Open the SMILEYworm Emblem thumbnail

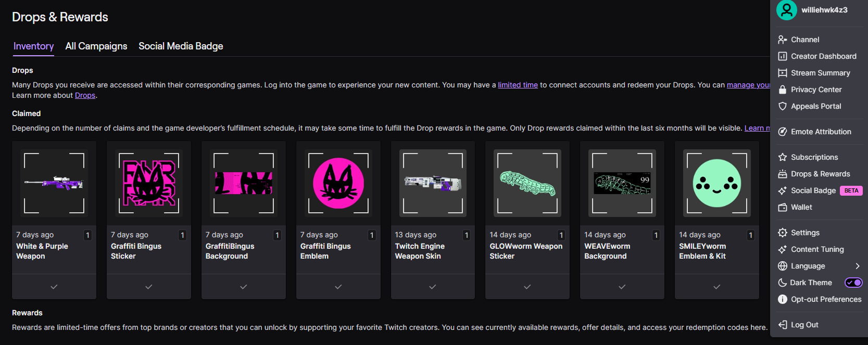(x=716, y=183)
